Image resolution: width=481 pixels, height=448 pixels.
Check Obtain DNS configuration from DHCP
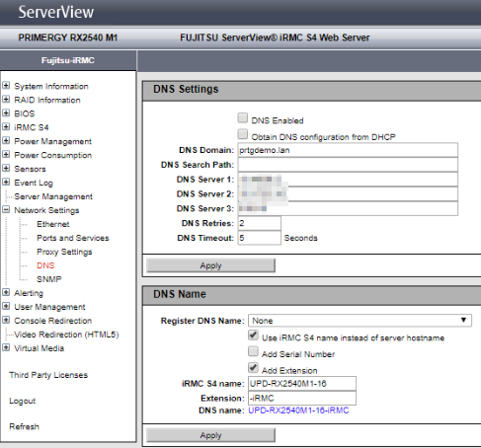pyautogui.click(x=243, y=134)
